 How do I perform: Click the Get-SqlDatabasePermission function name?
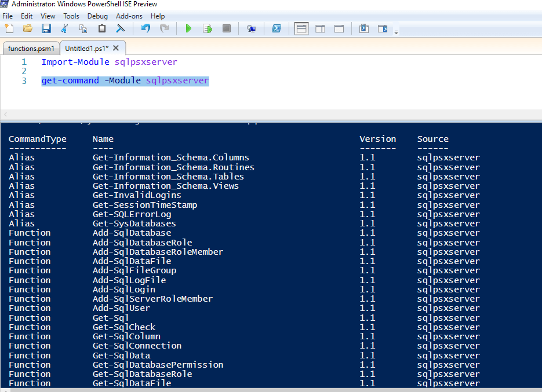tap(158, 365)
